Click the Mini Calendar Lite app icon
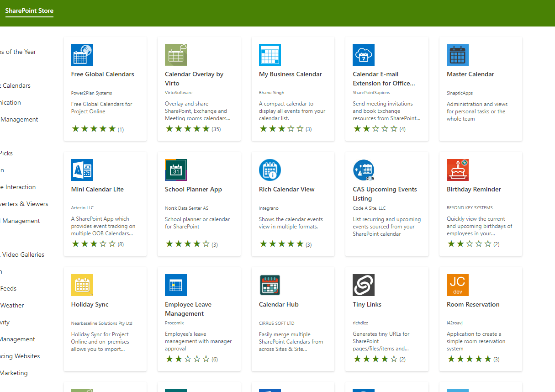The height and width of the screenshot is (392, 555). pyautogui.click(x=82, y=170)
